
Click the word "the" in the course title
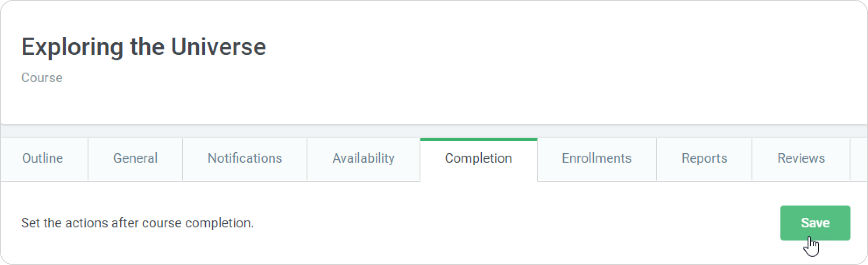pyautogui.click(x=147, y=47)
